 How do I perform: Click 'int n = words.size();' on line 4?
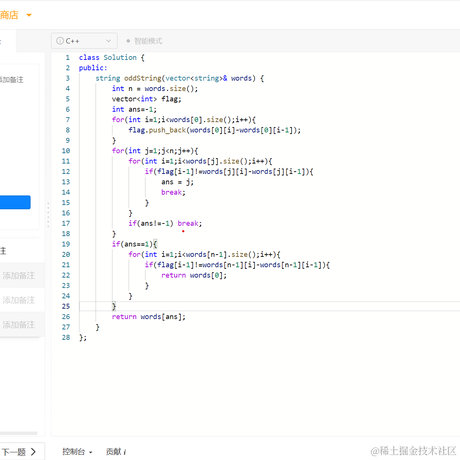coord(155,89)
